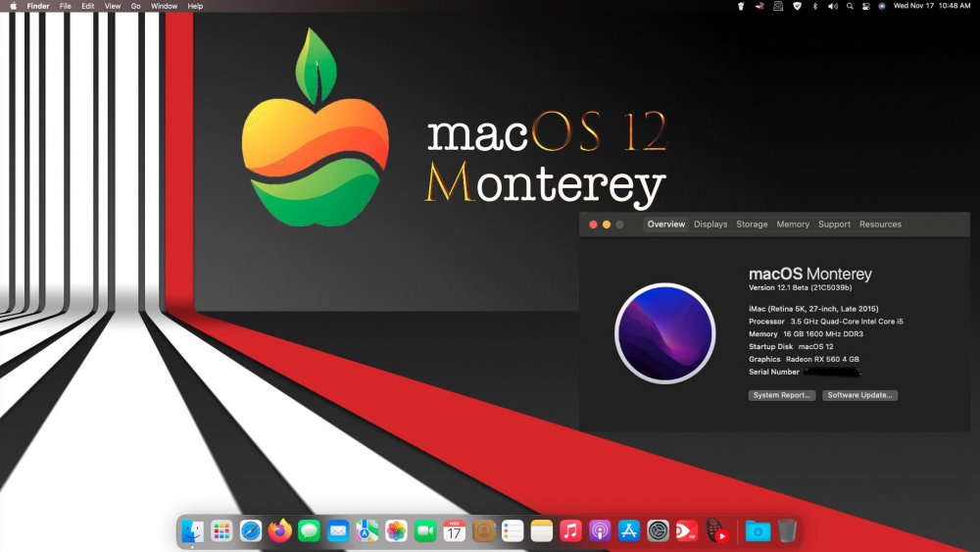Open App Store from the Dock
Screen dimensions: 980x552
point(629,531)
